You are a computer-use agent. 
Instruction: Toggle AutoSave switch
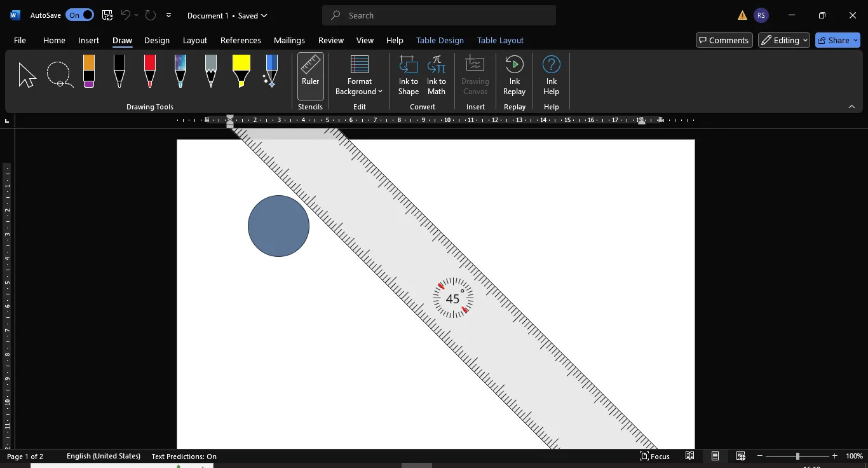coord(79,15)
